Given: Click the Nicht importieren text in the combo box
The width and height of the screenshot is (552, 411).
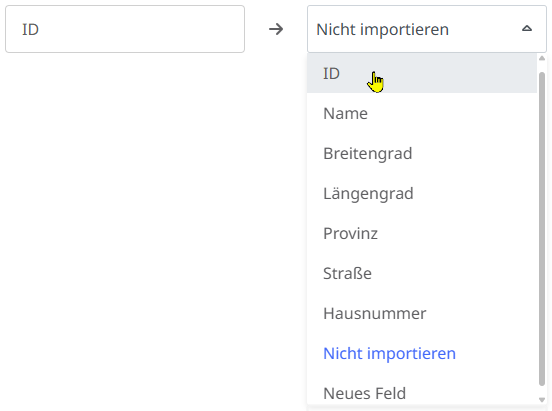Looking at the screenshot, I should pos(382,29).
